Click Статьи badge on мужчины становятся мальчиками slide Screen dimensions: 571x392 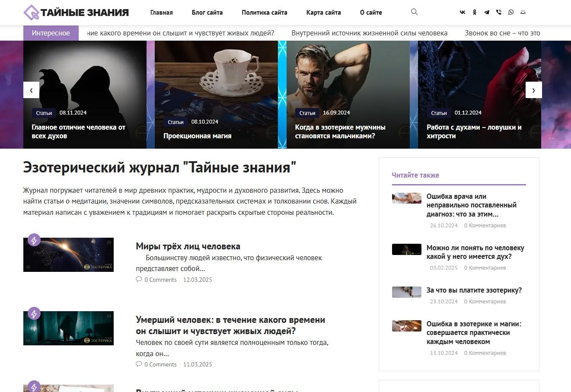point(307,113)
